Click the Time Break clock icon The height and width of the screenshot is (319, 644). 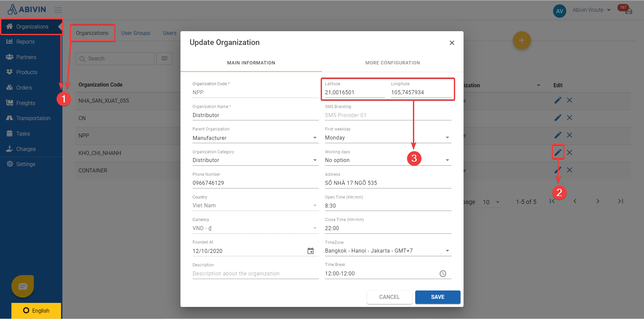coord(443,274)
